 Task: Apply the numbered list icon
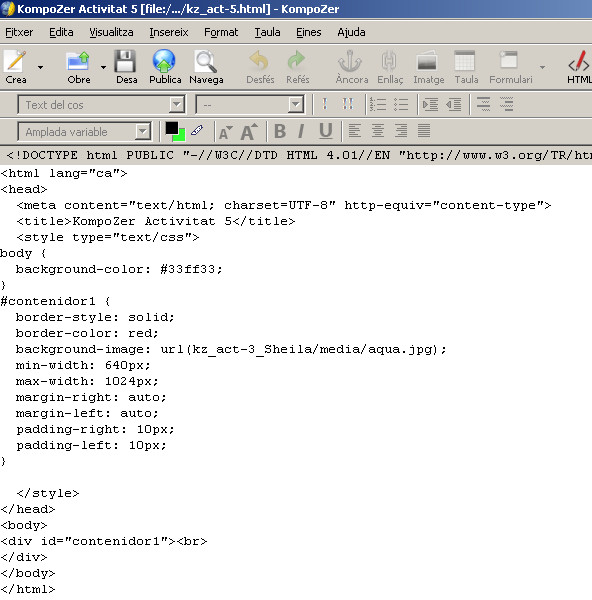378,104
